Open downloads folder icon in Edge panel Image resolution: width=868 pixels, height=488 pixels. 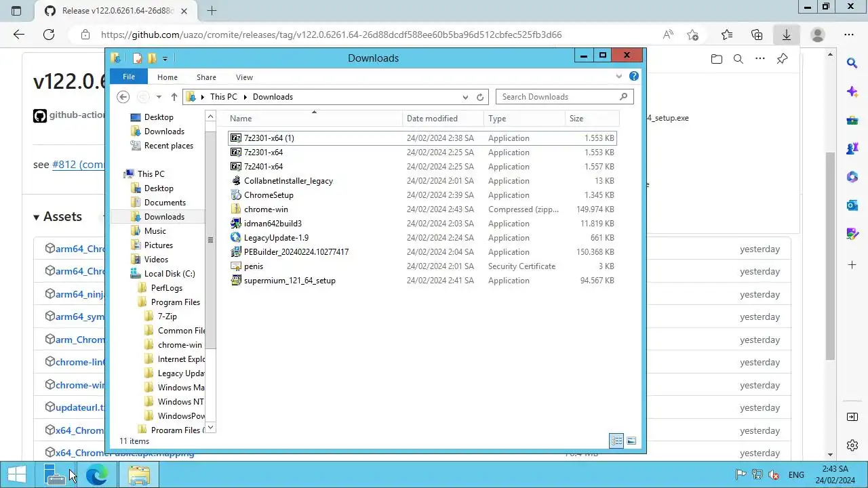pos(717,59)
